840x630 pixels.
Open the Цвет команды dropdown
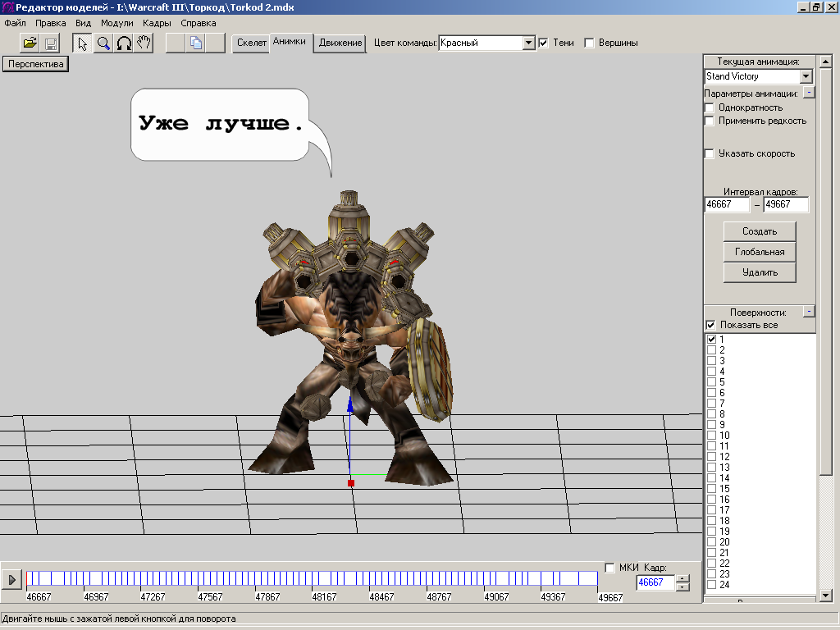pos(529,43)
